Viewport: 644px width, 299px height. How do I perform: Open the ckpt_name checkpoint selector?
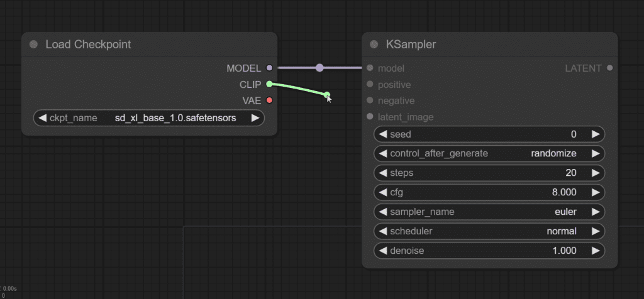click(148, 117)
